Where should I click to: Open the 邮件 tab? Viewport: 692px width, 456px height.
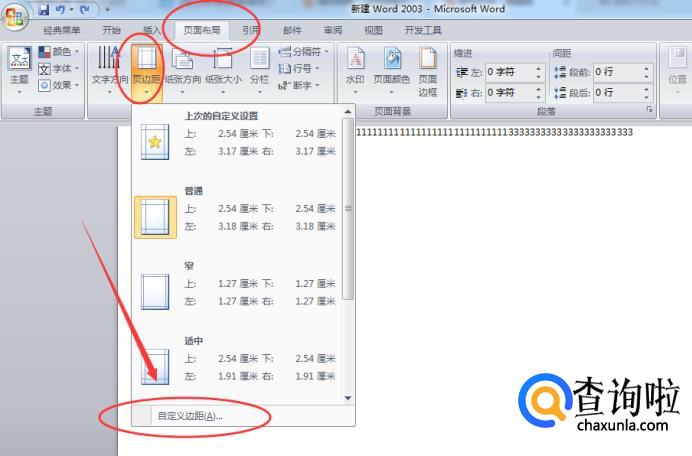tap(292, 30)
